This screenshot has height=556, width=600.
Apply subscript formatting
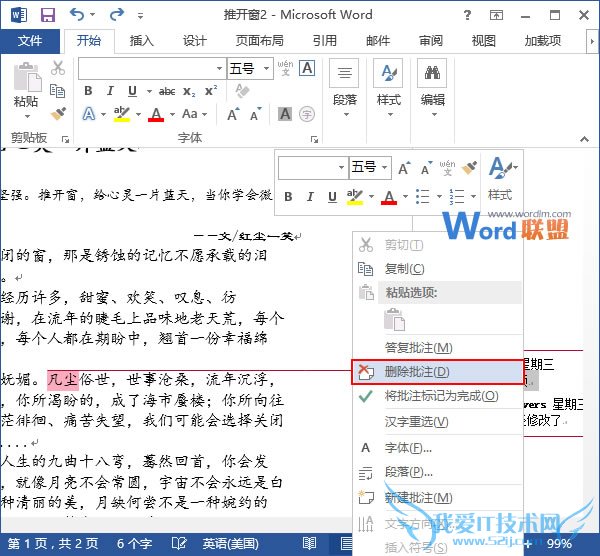click(x=189, y=91)
